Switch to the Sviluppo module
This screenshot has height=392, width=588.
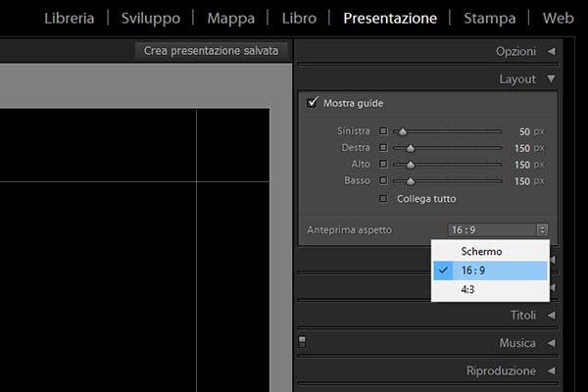pyautogui.click(x=151, y=18)
